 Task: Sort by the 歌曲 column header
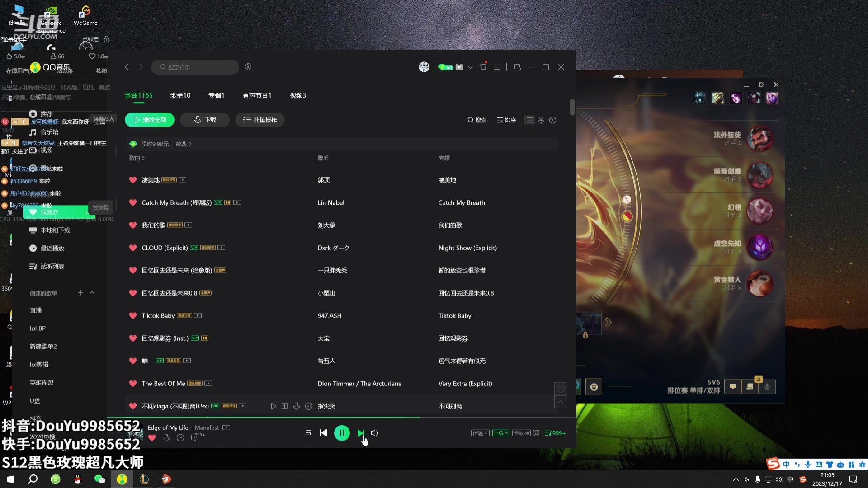coord(137,158)
